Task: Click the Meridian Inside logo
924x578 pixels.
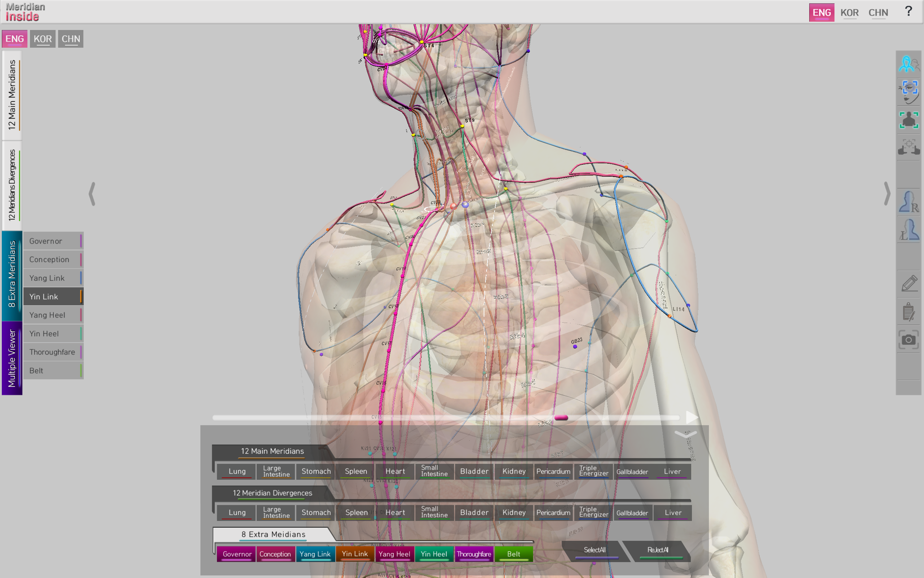Action: tap(25, 12)
